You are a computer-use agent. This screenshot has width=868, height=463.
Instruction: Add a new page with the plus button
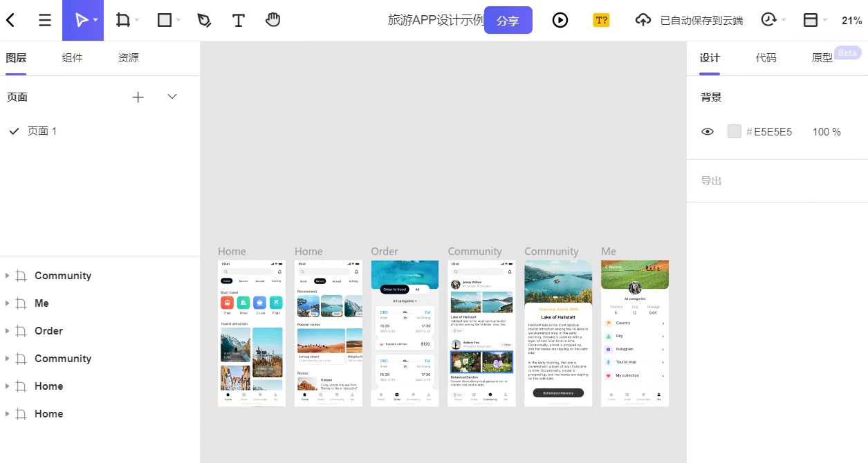click(x=138, y=97)
